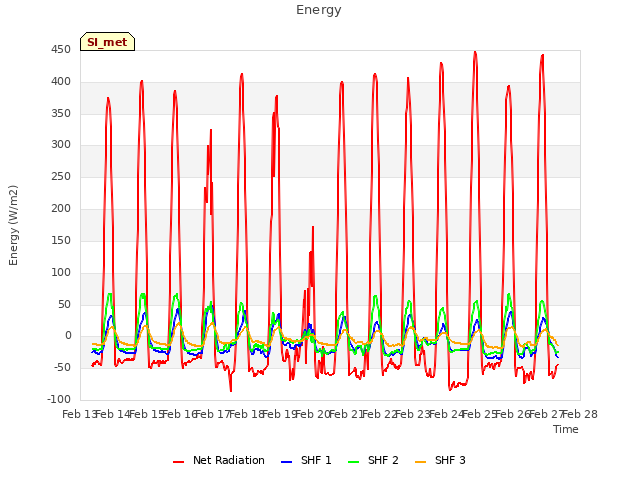
Task: Click the Time x-axis label
Action: (x=566, y=429)
